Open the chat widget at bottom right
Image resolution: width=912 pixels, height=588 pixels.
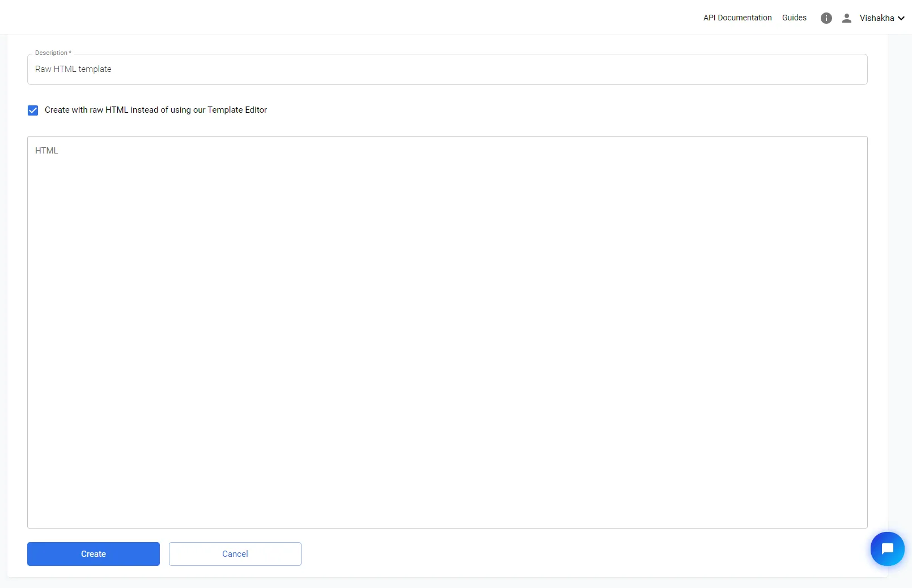[887, 548]
